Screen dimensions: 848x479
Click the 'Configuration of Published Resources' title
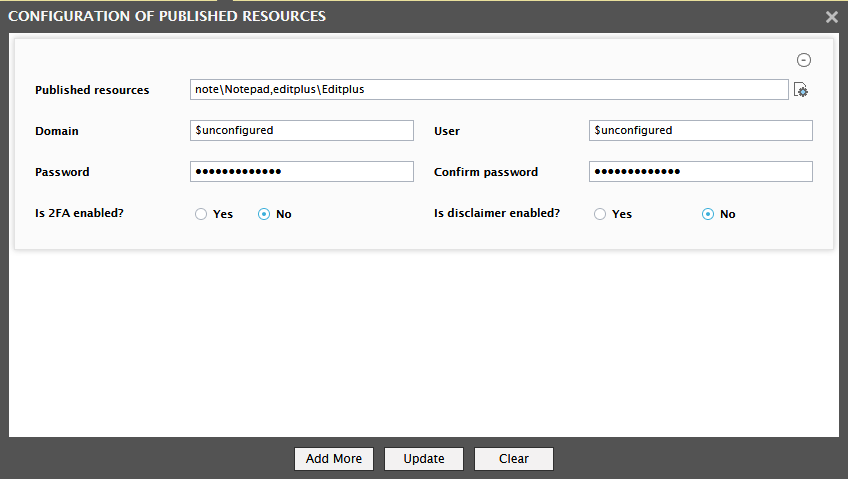click(167, 16)
